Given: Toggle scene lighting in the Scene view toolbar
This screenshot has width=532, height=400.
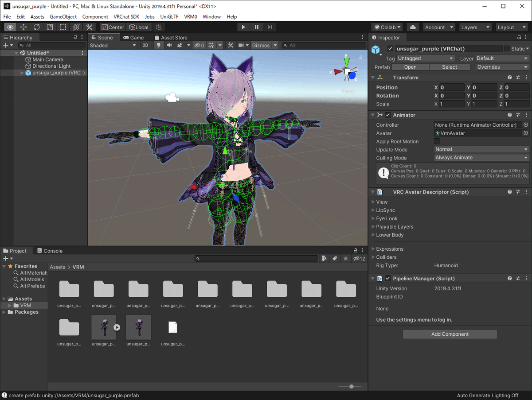Looking at the screenshot, I should (x=158, y=45).
